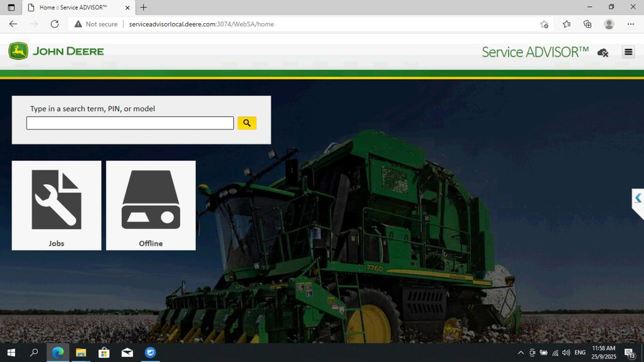Open the browser Collections panel

click(588, 24)
